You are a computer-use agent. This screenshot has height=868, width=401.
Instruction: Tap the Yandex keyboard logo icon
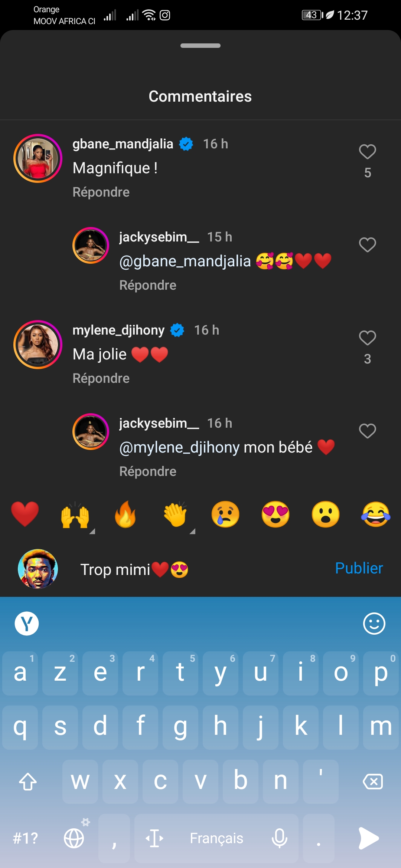click(27, 624)
